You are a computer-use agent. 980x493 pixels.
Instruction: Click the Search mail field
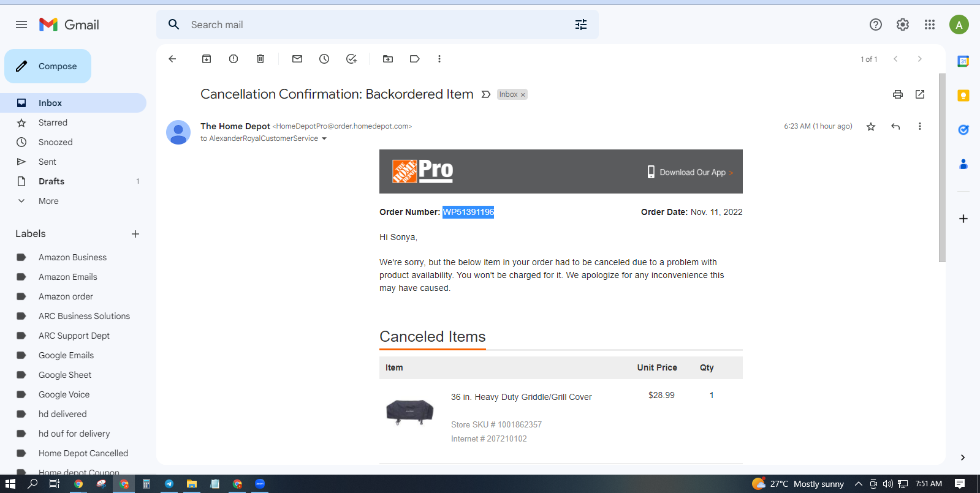pos(378,24)
